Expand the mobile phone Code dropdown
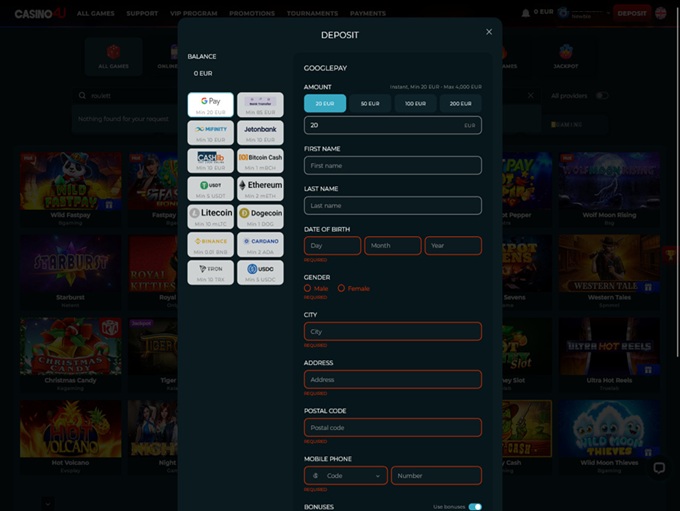Image resolution: width=680 pixels, height=511 pixels. click(x=345, y=476)
